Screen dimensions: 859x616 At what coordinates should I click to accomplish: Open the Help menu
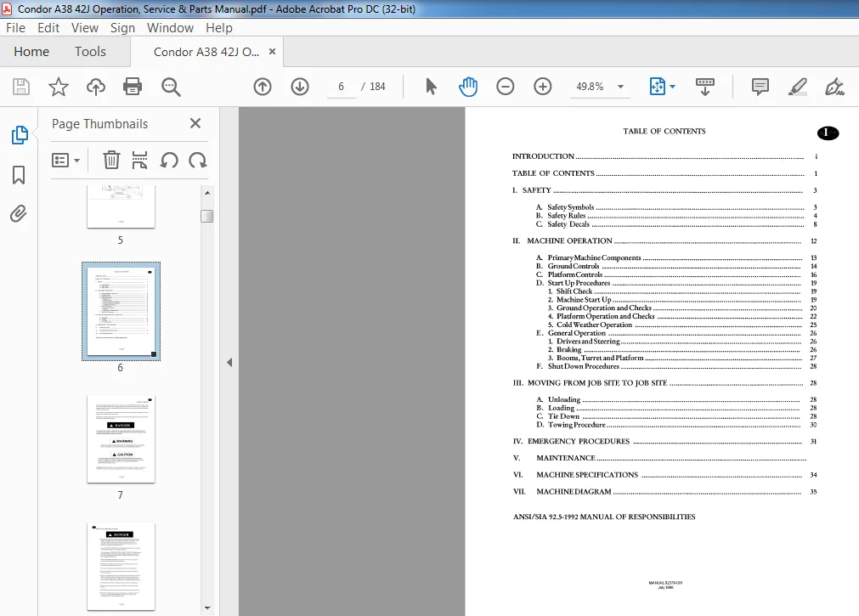tap(219, 28)
